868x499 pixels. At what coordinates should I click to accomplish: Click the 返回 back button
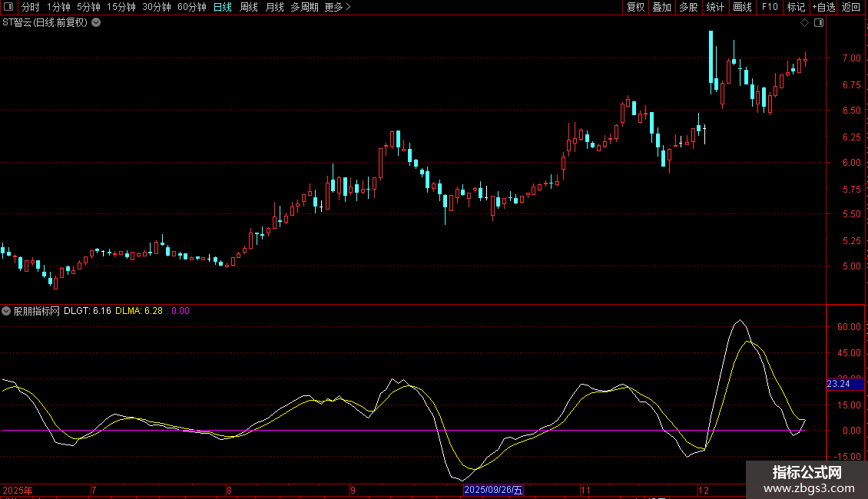pos(851,7)
